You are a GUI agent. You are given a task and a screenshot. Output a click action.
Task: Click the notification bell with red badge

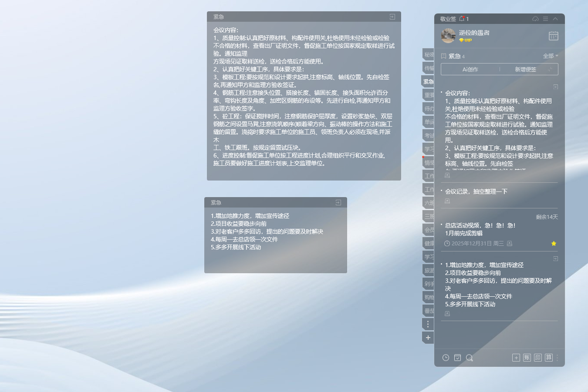point(461,18)
